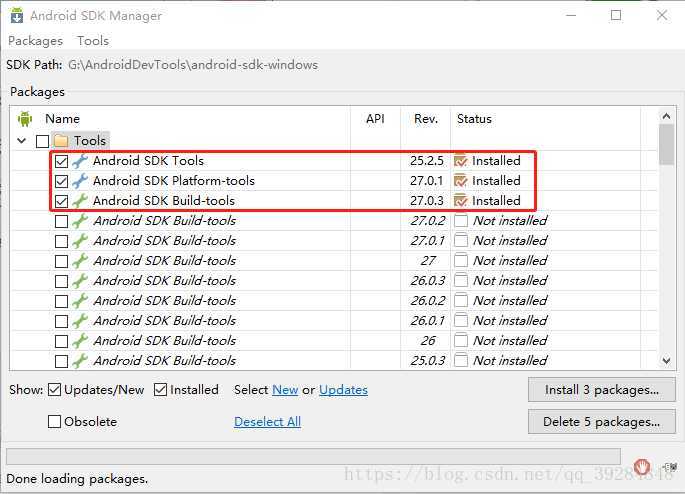The image size is (685, 494).
Task: Click the Tools folder icon
Action: (61, 141)
